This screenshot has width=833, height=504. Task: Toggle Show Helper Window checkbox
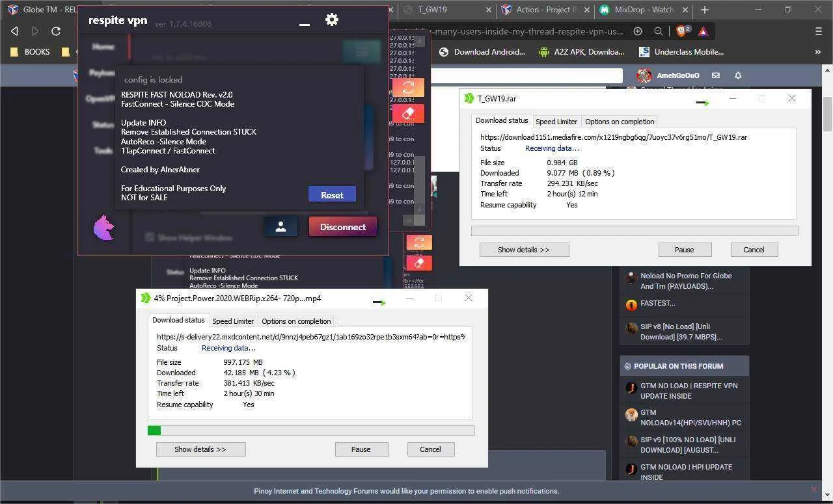coord(150,237)
